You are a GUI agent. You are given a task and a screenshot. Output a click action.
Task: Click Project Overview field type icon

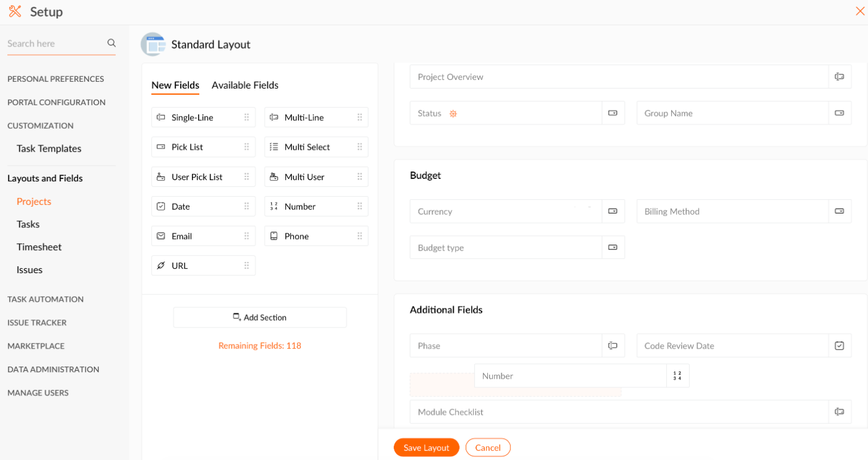pyautogui.click(x=840, y=77)
